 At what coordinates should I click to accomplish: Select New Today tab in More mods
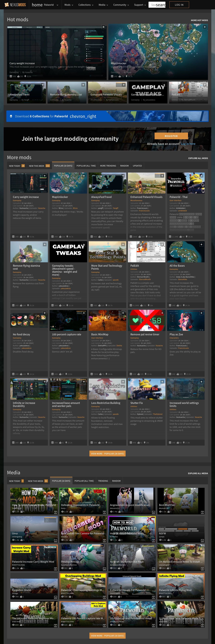17,166
